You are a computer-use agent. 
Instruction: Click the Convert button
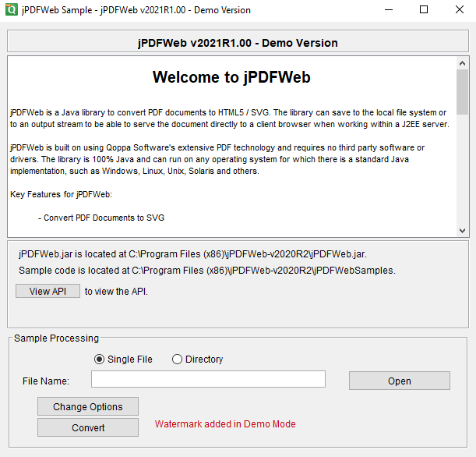click(88, 427)
